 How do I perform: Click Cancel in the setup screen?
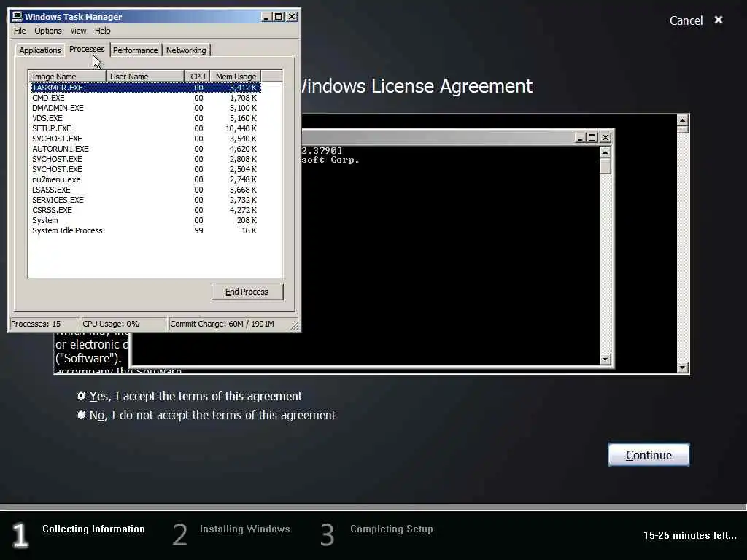[x=686, y=20]
